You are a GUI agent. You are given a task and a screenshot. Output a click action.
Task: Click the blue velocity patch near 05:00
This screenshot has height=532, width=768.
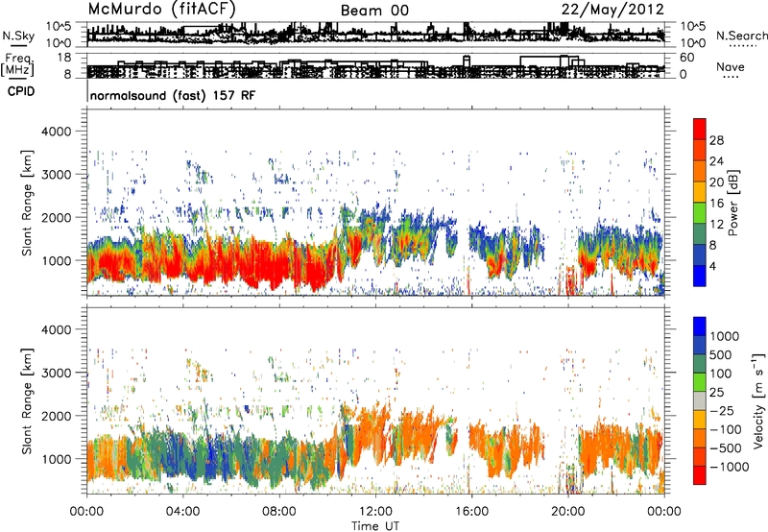click(211, 455)
